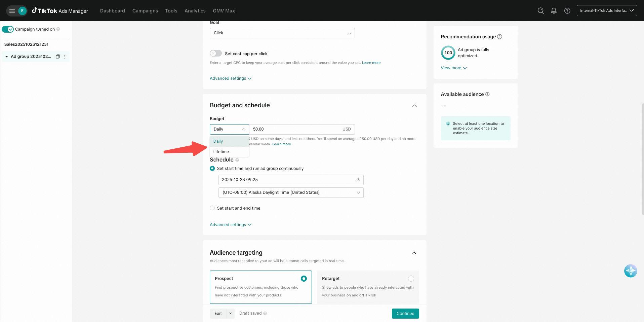The image size is (644, 322).
Task: Open the help question mark icon
Action: [567, 11]
